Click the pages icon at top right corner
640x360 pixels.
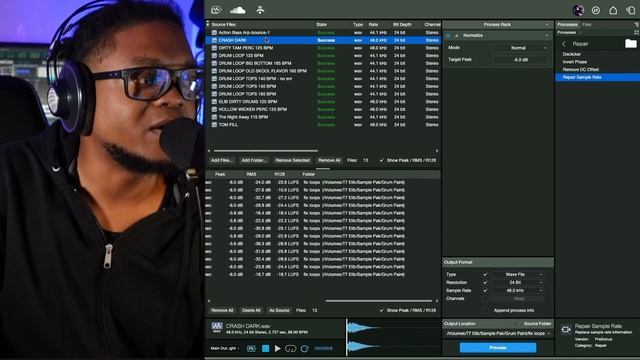pos(631,11)
